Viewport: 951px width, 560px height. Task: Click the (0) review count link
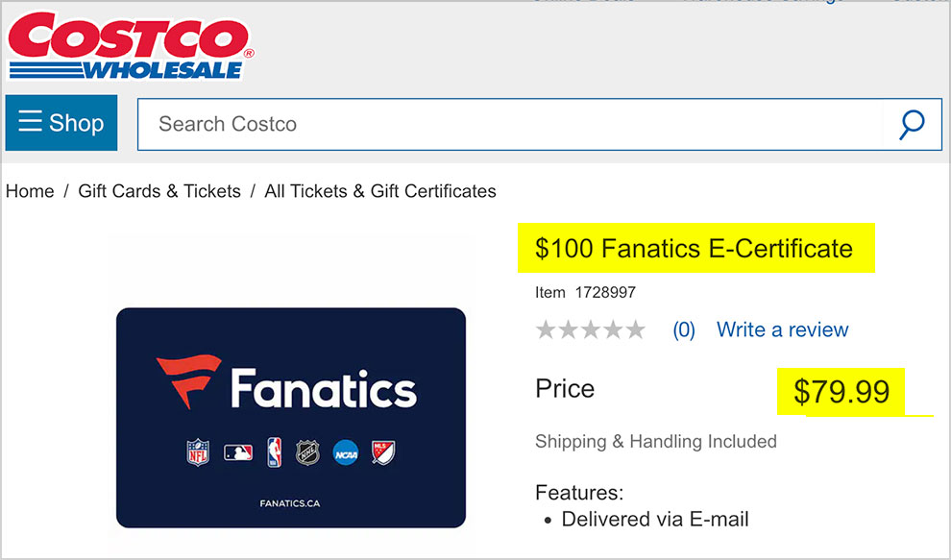click(x=684, y=330)
